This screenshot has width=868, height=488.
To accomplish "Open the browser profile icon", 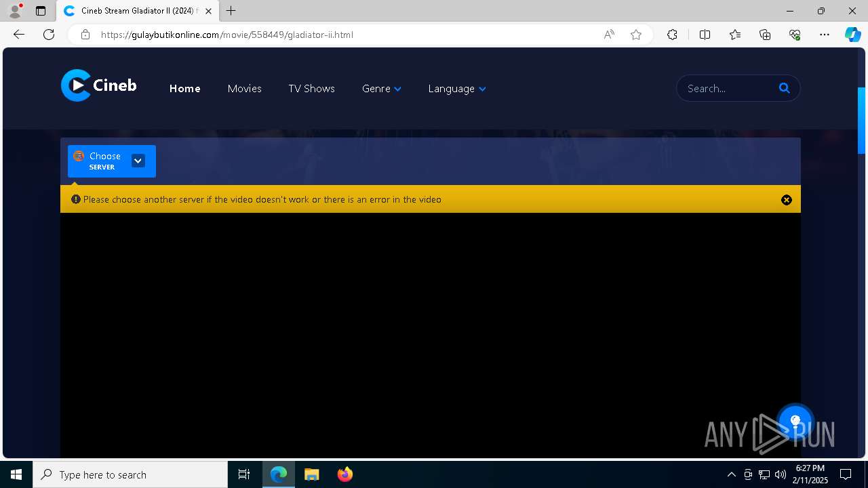I will point(15,11).
